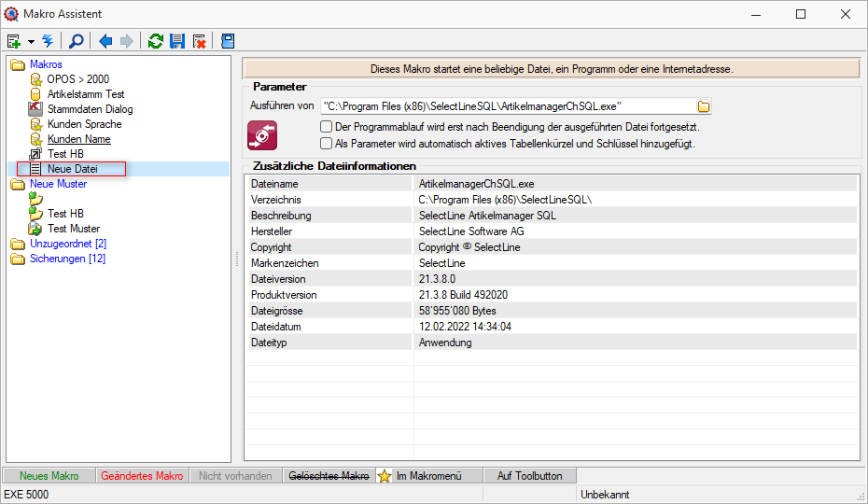Click the new macro toolbar icon
The width and height of the screenshot is (868, 504).
[x=14, y=41]
